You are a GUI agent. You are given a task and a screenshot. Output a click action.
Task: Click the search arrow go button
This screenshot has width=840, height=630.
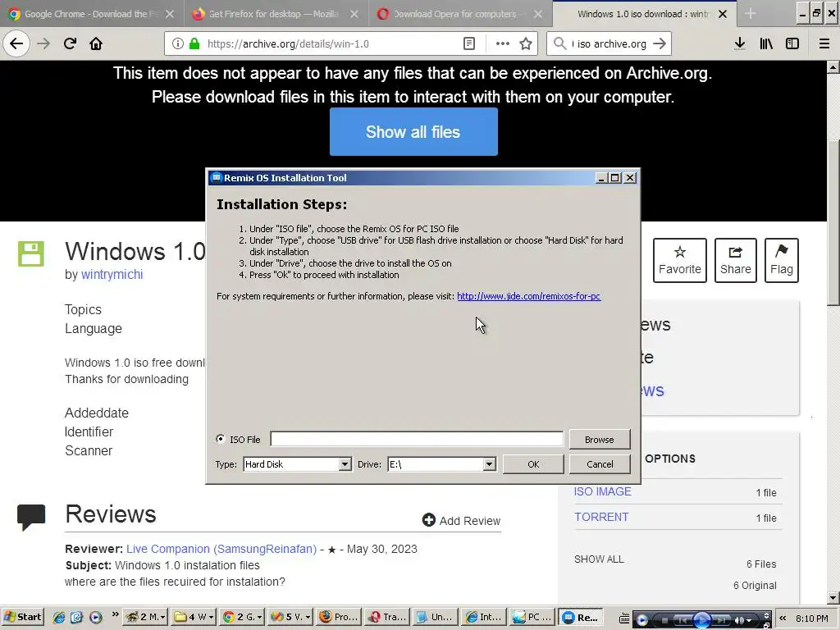point(660,43)
